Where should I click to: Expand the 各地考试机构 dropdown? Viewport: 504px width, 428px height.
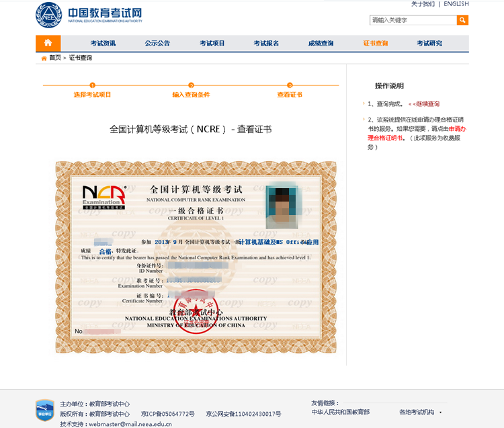click(420, 412)
